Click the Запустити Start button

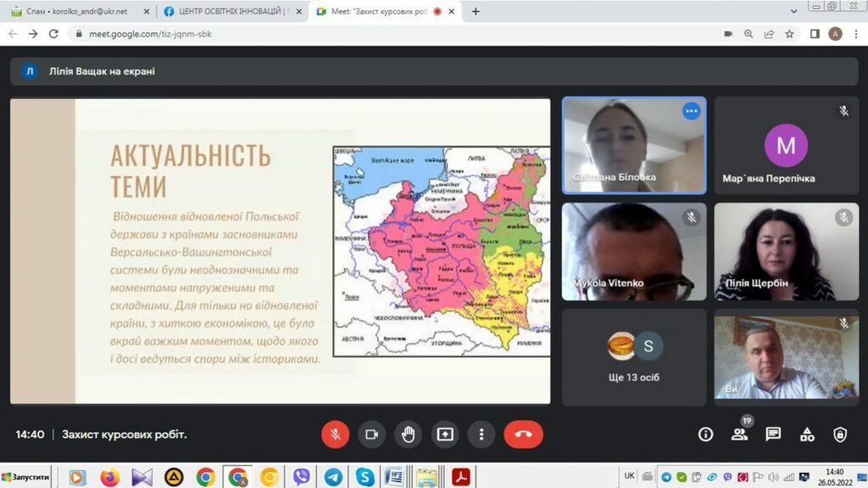[25, 477]
